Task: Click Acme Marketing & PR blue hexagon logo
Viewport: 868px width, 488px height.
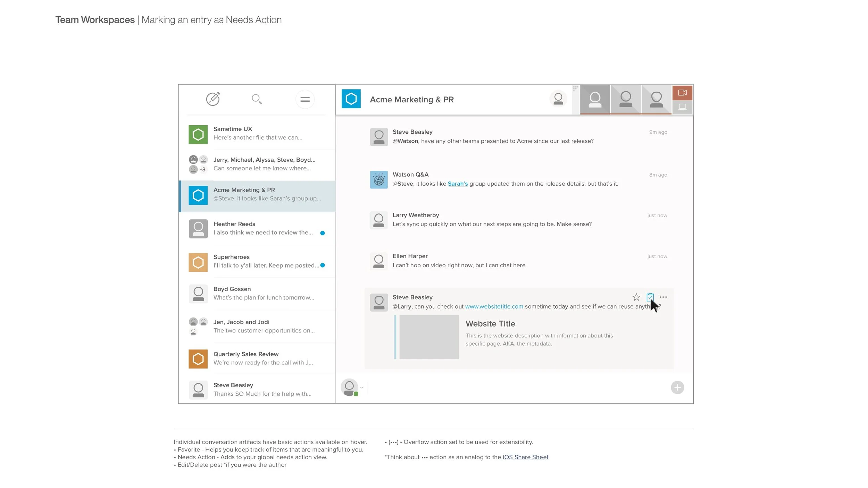Action: click(x=351, y=99)
